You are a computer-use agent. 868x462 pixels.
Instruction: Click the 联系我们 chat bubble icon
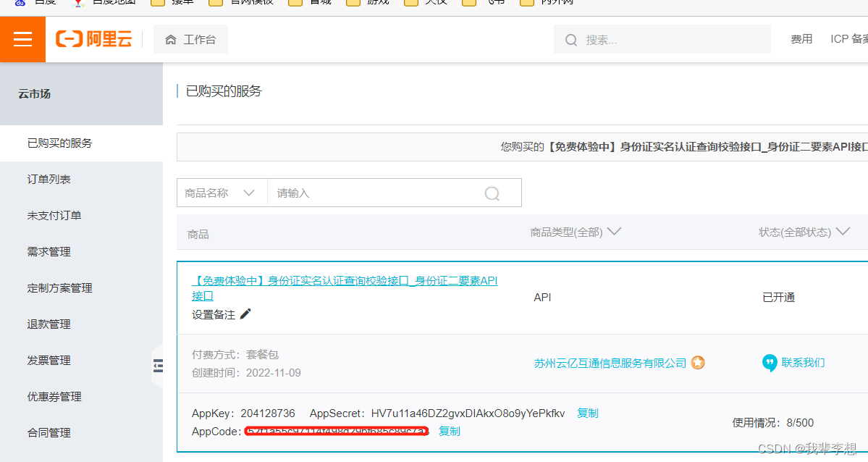click(770, 363)
